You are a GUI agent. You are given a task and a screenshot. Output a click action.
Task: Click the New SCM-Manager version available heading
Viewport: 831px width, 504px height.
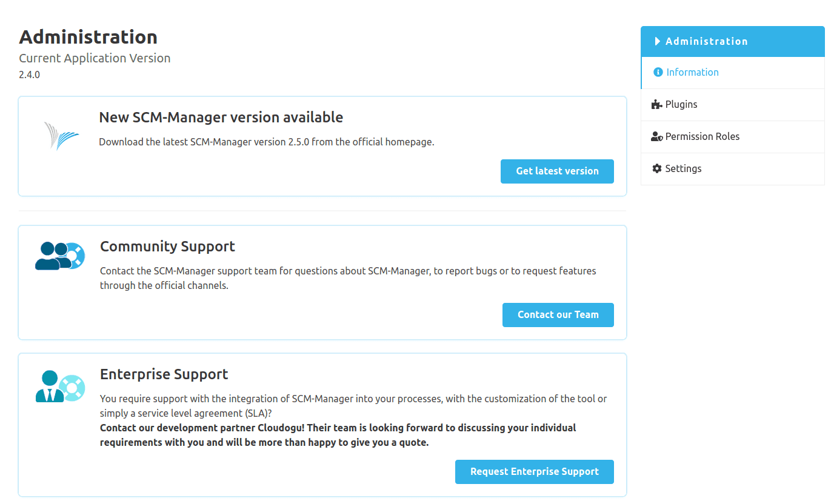coord(221,117)
